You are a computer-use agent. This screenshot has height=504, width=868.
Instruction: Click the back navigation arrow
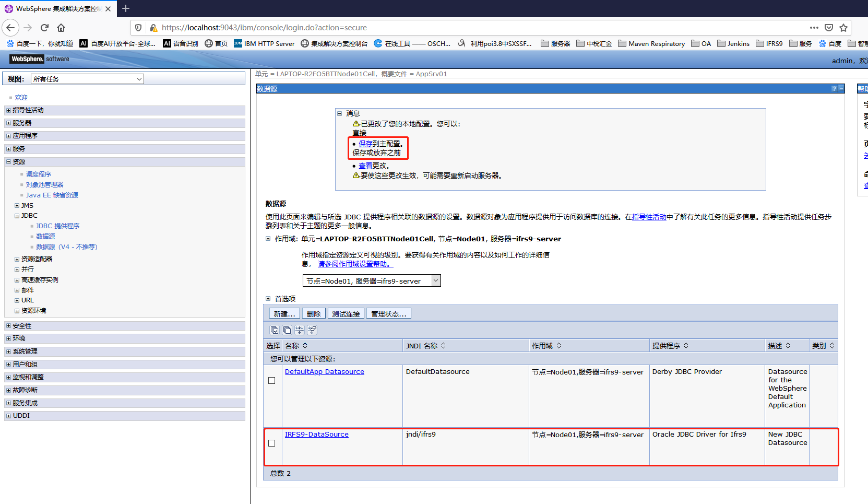[10, 28]
